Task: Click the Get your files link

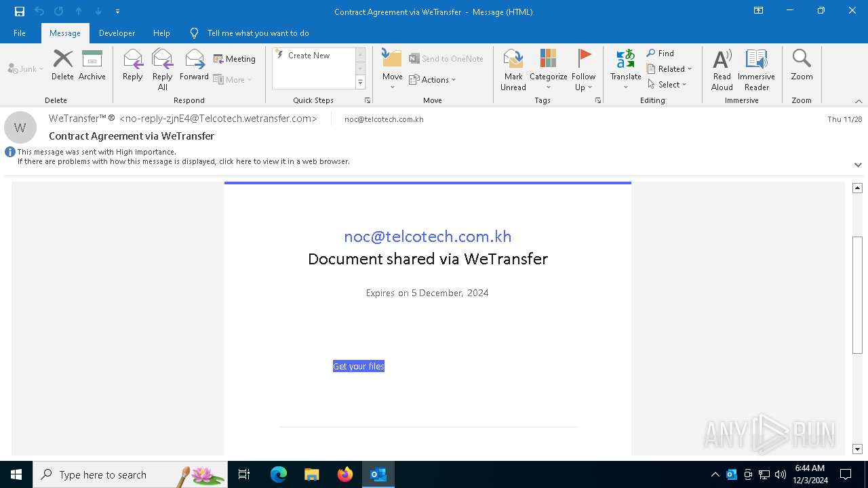Action: tap(359, 366)
